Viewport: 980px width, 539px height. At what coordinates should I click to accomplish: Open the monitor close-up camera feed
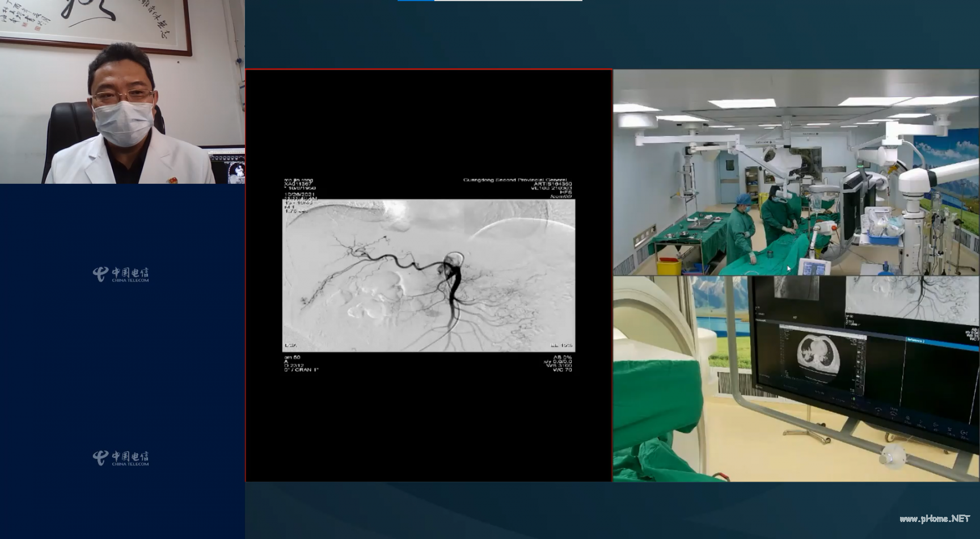coord(796,378)
